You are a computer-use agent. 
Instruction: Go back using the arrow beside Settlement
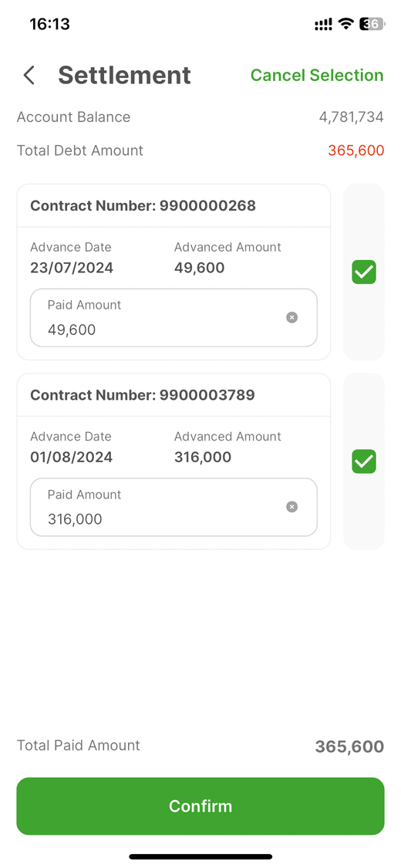[x=29, y=76]
